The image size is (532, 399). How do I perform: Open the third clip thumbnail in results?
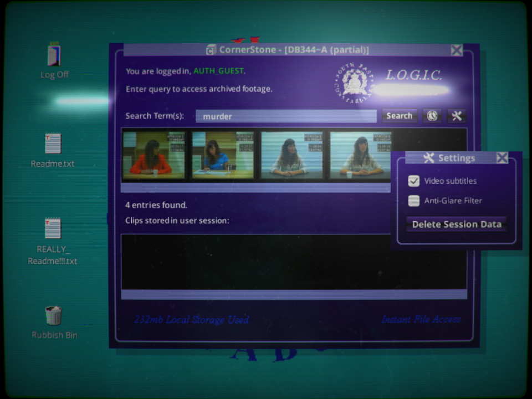[x=291, y=155]
